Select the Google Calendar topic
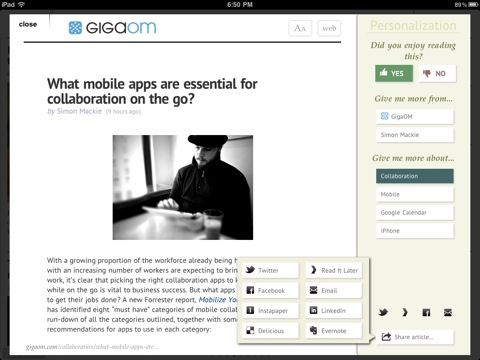This screenshot has height=360, width=480. pyautogui.click(x=415, y=213)
